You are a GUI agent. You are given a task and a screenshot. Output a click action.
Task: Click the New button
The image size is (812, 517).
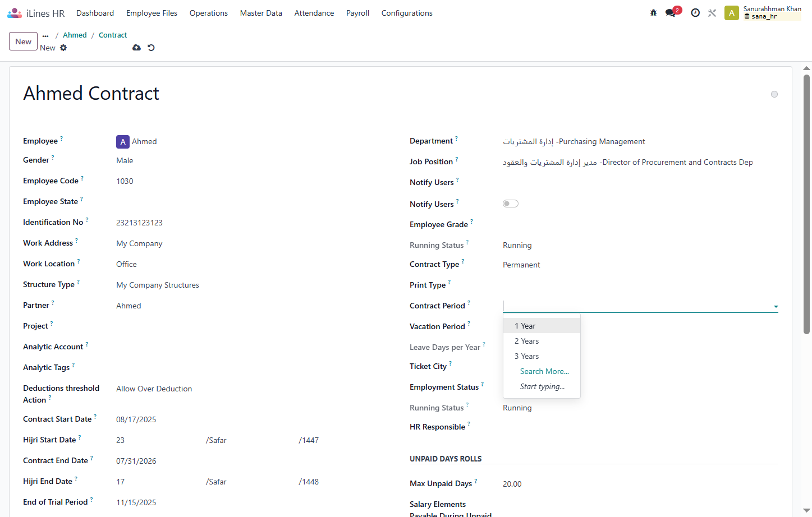pyautogui.click(x=24, y=41)
